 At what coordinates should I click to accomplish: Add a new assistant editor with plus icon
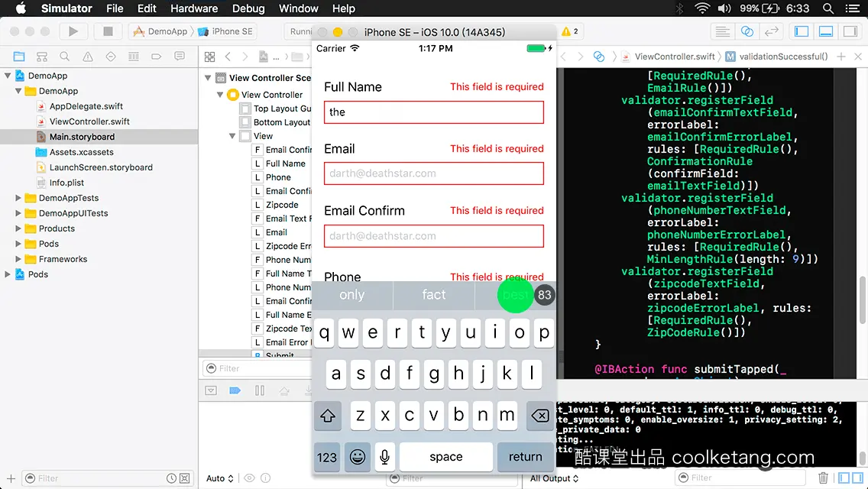(840, 57)
